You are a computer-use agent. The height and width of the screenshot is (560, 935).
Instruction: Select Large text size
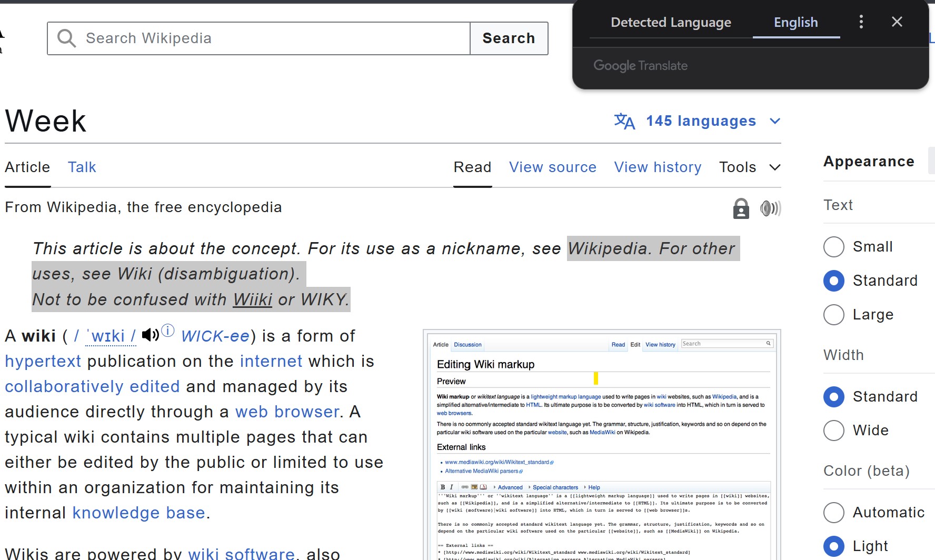pyautogui.click(x=834, y=315)
